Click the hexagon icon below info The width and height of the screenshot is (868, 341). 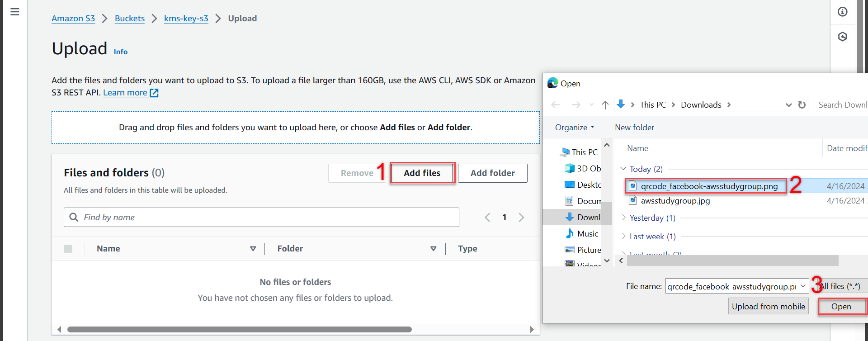pos(843,37)
